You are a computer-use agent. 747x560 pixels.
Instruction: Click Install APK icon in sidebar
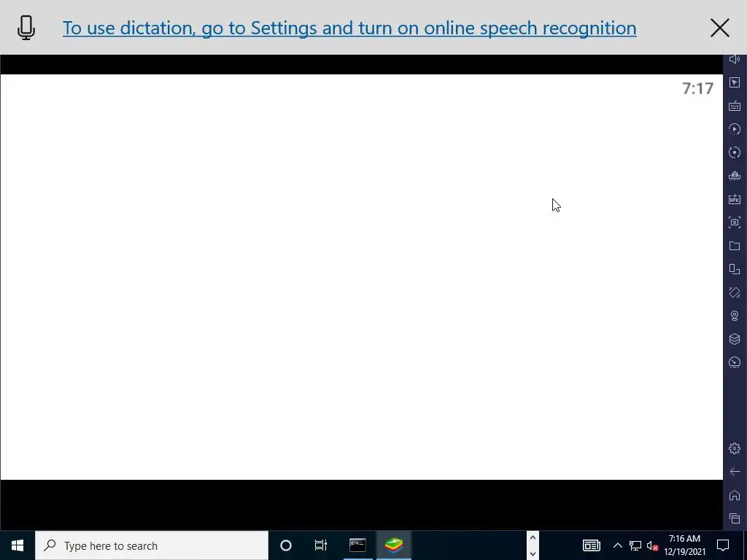point(735,199)
